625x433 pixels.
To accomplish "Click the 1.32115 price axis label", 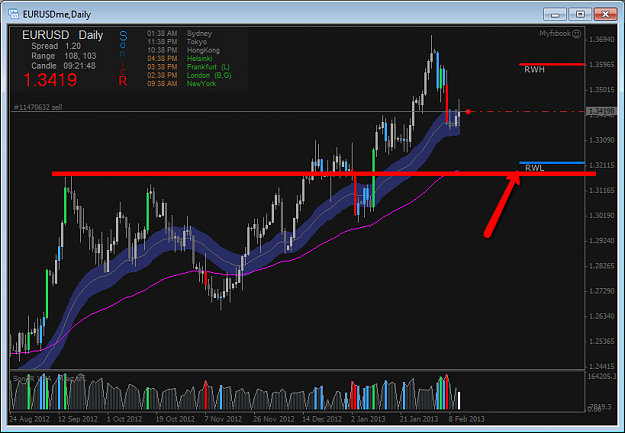I will click(601, 165).
